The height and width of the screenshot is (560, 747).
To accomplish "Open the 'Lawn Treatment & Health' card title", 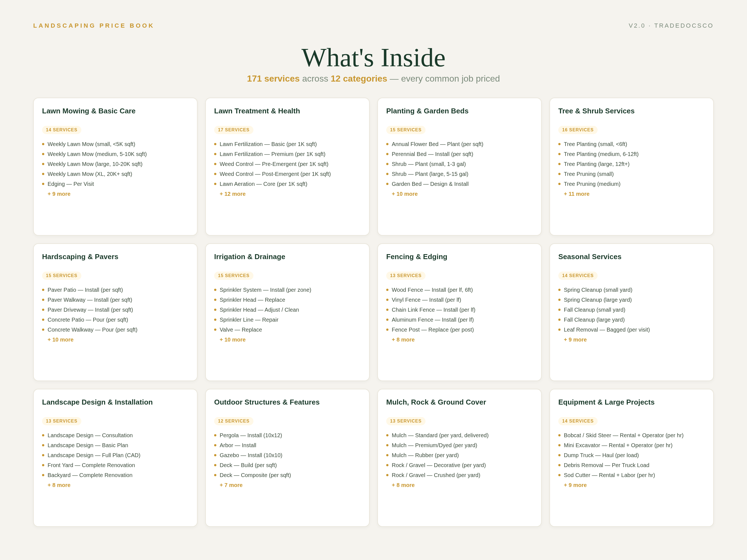I will click(x=257, y=111).
